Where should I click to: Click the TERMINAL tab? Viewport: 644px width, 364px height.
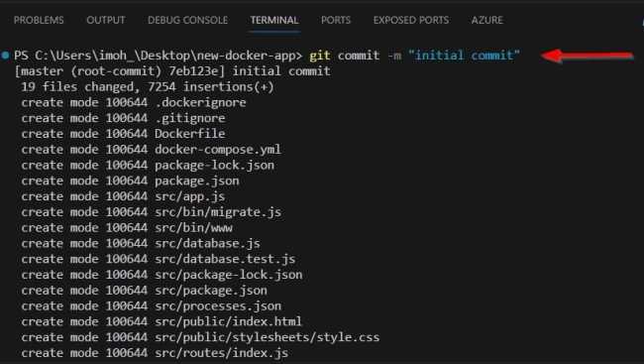click(274, 20)
